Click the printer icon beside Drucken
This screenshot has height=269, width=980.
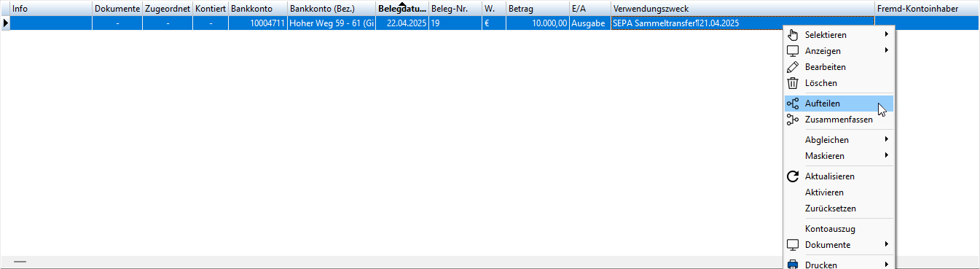coord(793,265)
